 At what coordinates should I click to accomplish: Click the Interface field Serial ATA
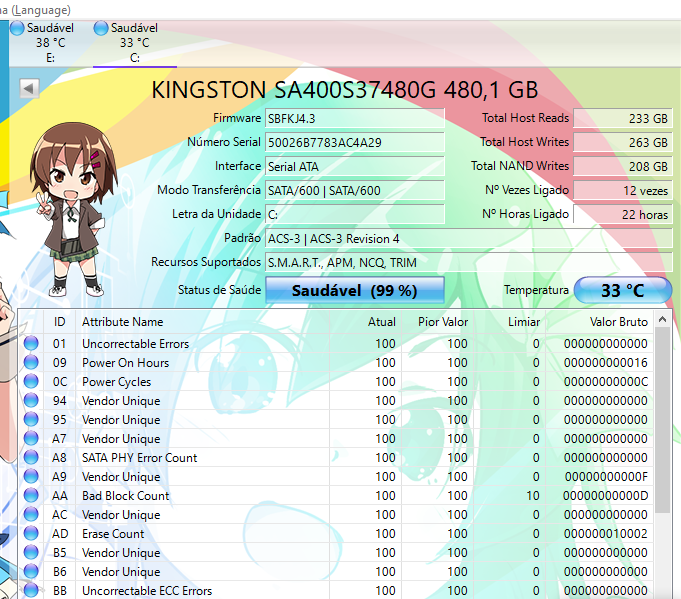point(354,166)
